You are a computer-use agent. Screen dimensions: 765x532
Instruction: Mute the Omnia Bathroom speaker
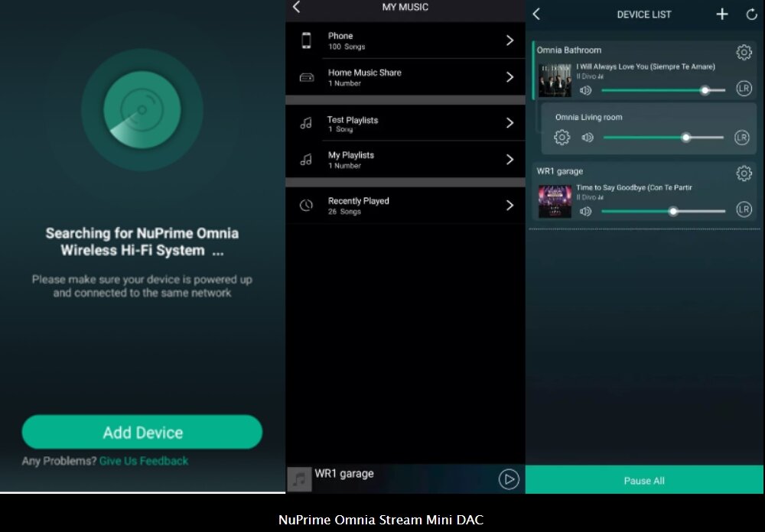(585, 90)
